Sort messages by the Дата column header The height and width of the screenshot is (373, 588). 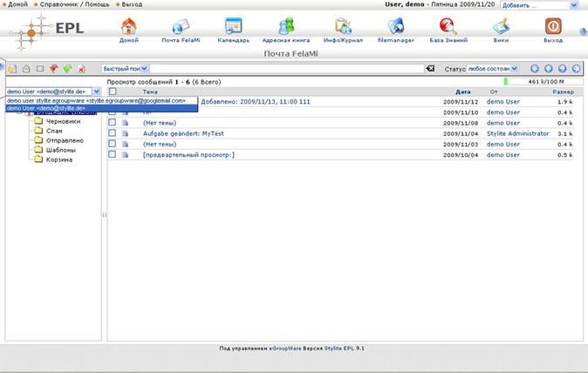(462, 92)
